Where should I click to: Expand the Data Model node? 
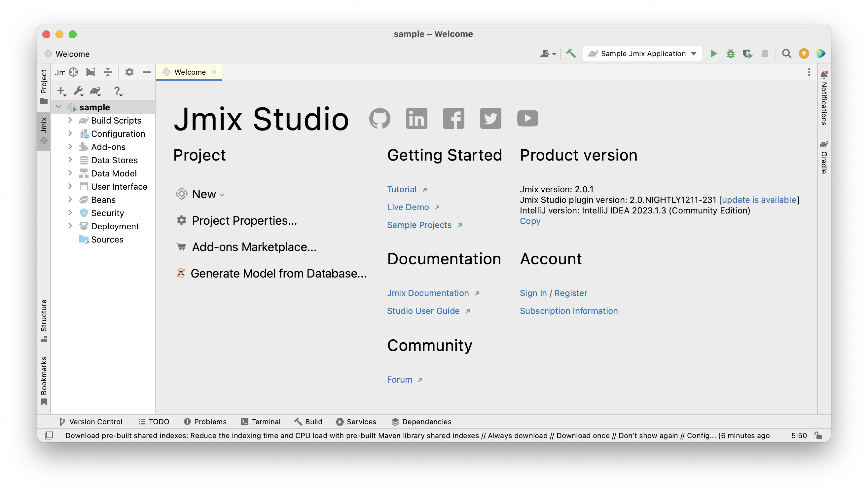70,173
